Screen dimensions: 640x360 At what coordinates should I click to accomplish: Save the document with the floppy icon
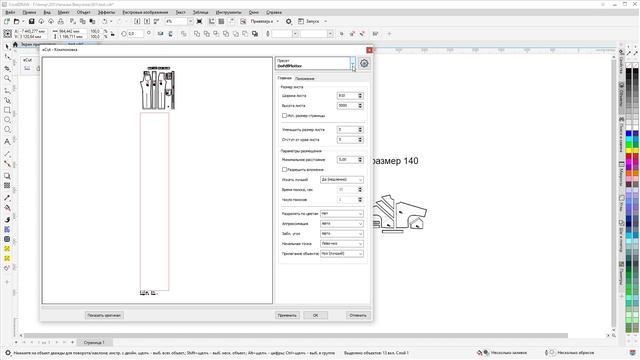(x=31, y=21)
